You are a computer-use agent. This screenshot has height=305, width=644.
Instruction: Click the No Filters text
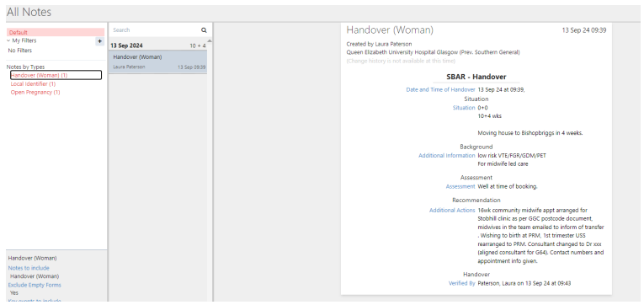coord(19,51)
